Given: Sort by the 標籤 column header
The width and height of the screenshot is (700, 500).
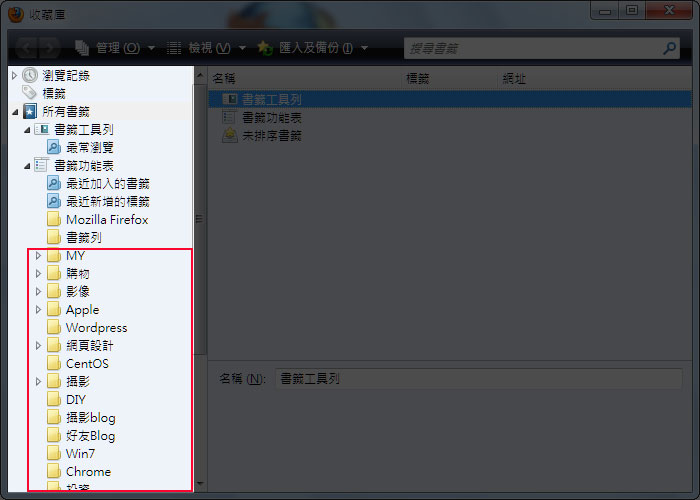Looking at the screenshot, I should click(x=449, y=79).
